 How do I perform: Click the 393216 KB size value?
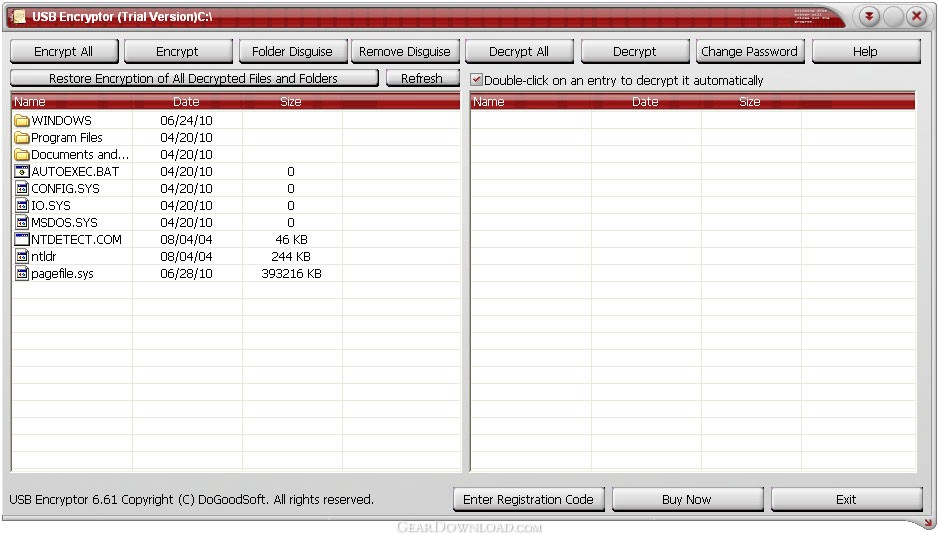point(292,274)
